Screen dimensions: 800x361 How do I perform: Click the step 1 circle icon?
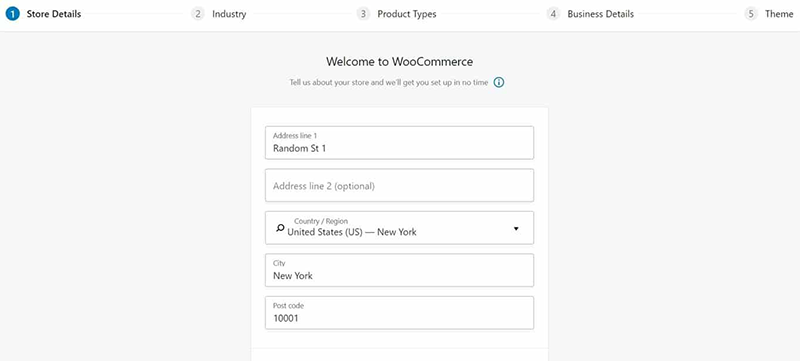13,14
